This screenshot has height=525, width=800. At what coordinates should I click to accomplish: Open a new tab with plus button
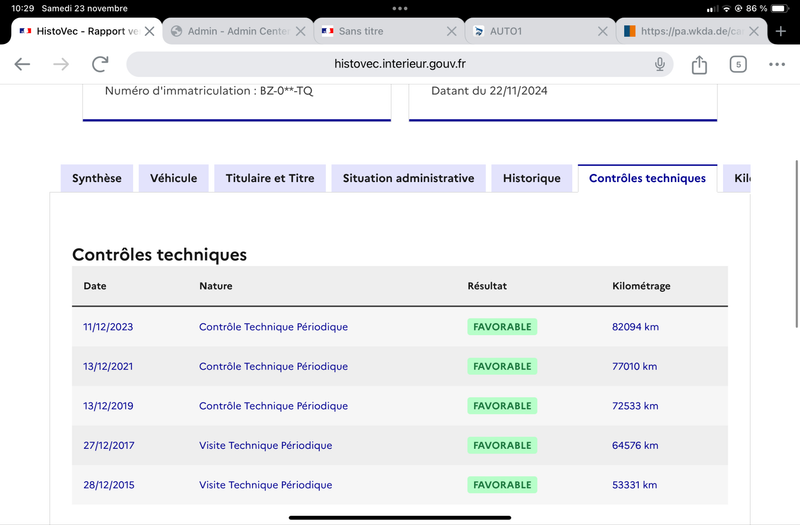coord(781,31)
